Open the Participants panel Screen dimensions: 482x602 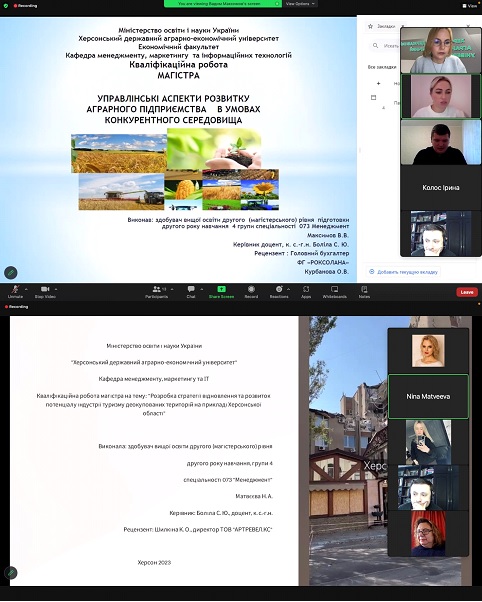coord(157,292)
